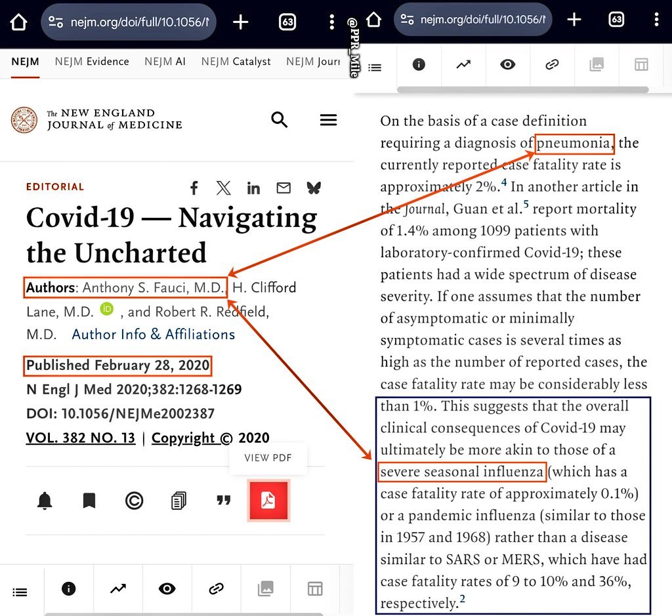Tap the home icon in the right browser
Viewport: 672px width, 616px height.
(373, 19)
